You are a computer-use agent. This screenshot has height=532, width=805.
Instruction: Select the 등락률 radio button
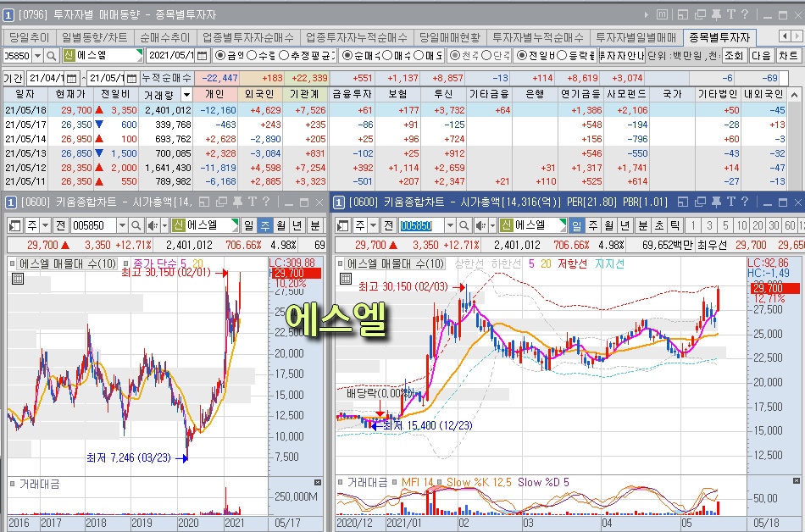(562, 55)
